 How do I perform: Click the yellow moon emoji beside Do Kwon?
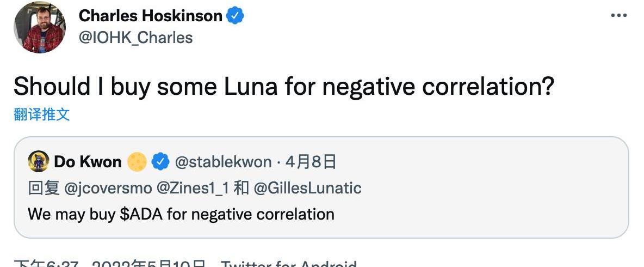click(x=137, y=162)
